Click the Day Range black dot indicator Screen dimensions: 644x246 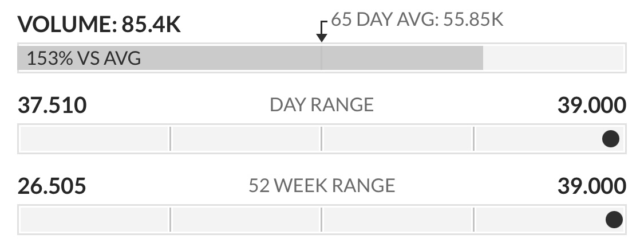[610, 139]
